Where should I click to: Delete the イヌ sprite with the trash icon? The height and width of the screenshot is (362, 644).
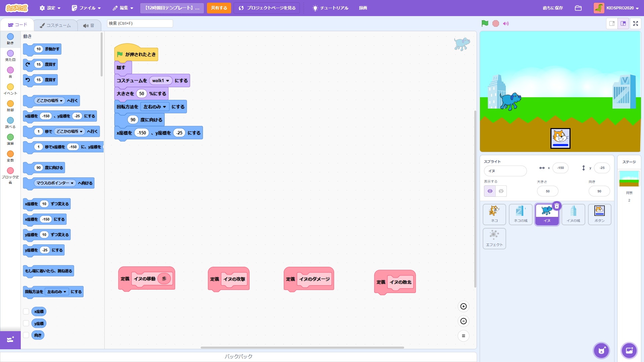tap(557, 206)
